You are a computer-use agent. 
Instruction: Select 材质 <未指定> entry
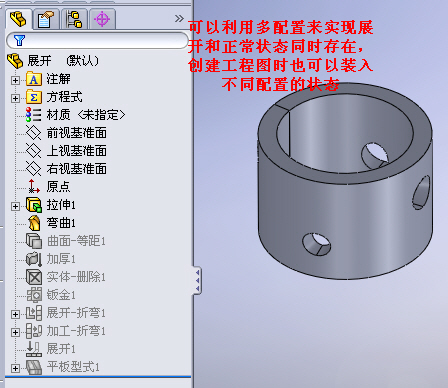click(x=86, y=115)
